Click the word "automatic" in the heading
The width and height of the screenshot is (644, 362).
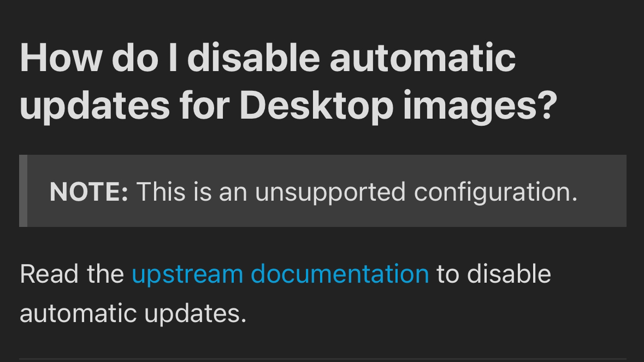(423, 59)
